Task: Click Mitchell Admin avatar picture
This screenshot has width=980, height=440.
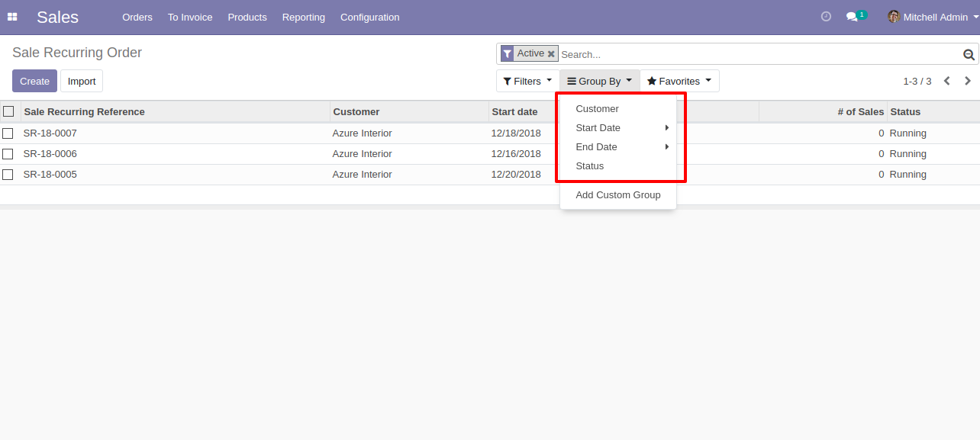Action: click(x=894, y=17)
